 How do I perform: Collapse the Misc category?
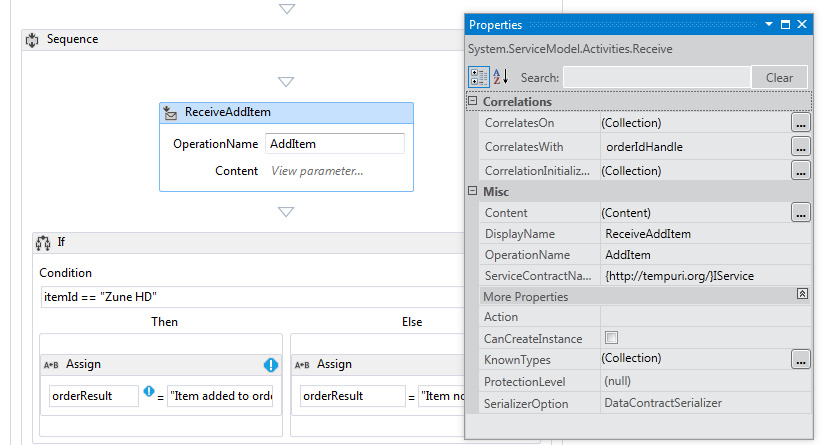click(473, 191)
